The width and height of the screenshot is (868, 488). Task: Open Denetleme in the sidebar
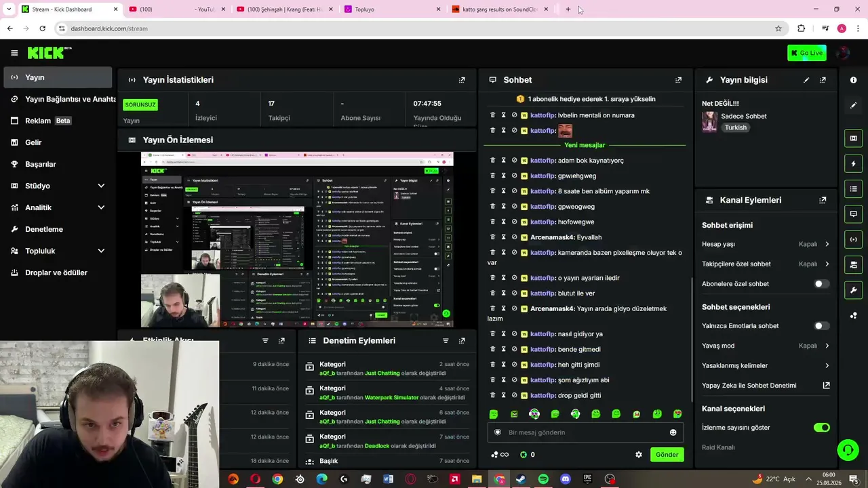[58, 229]
